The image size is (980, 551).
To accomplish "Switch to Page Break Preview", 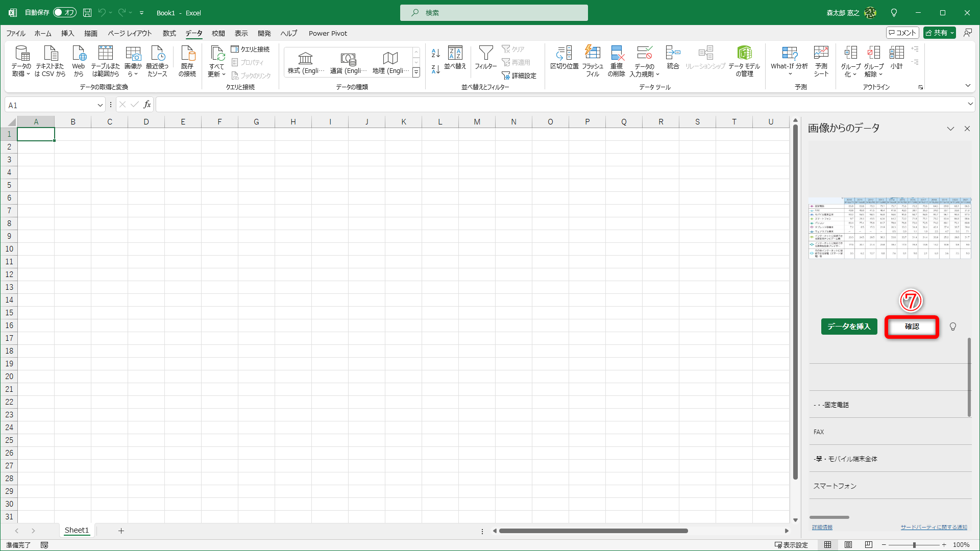I will point(869,545).
